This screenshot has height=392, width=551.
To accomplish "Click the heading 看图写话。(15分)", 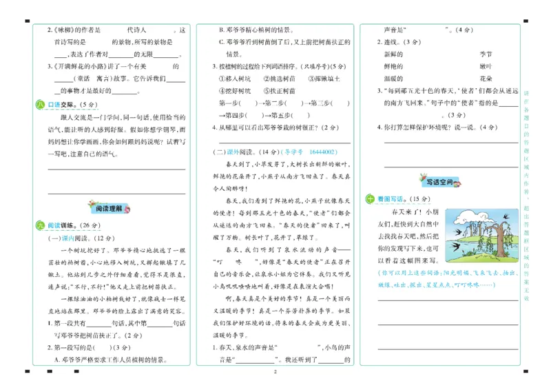I will [x=404, y=199].
